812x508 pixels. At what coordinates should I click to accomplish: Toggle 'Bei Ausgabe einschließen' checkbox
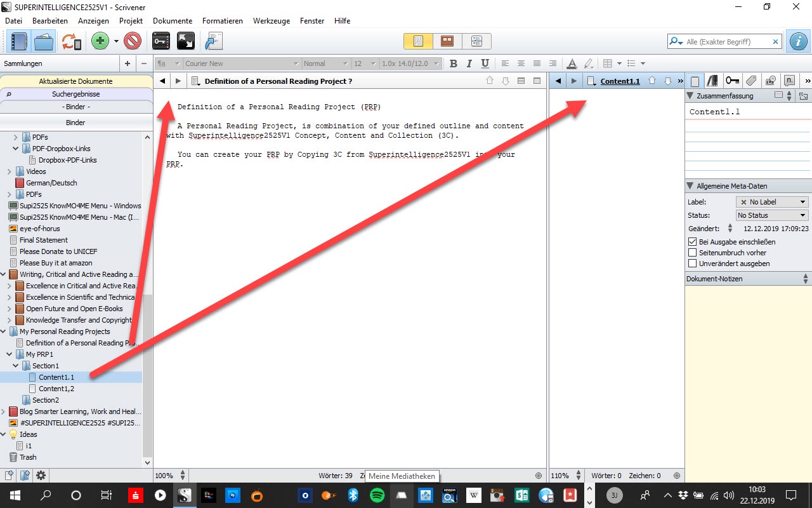(693, 242)
